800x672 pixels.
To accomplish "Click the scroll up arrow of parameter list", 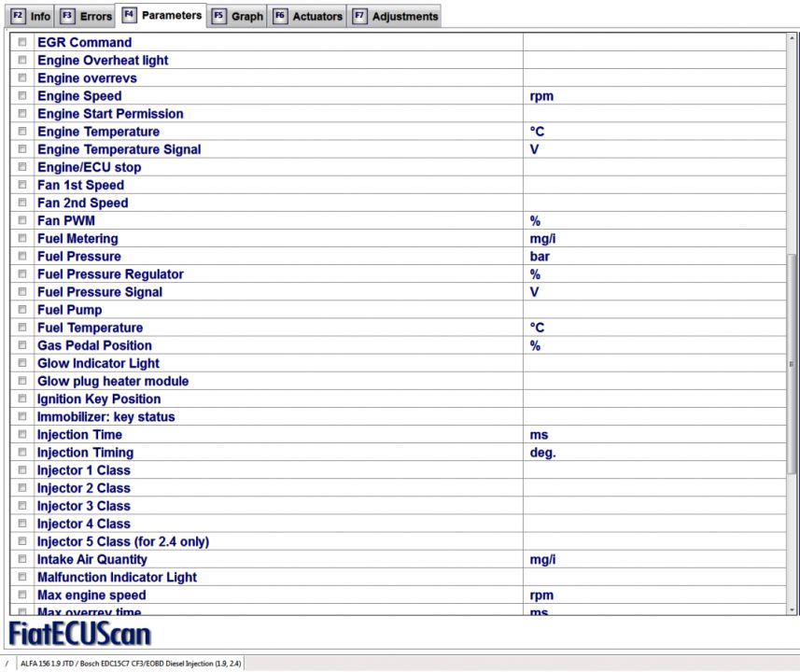I will (792, 38).
